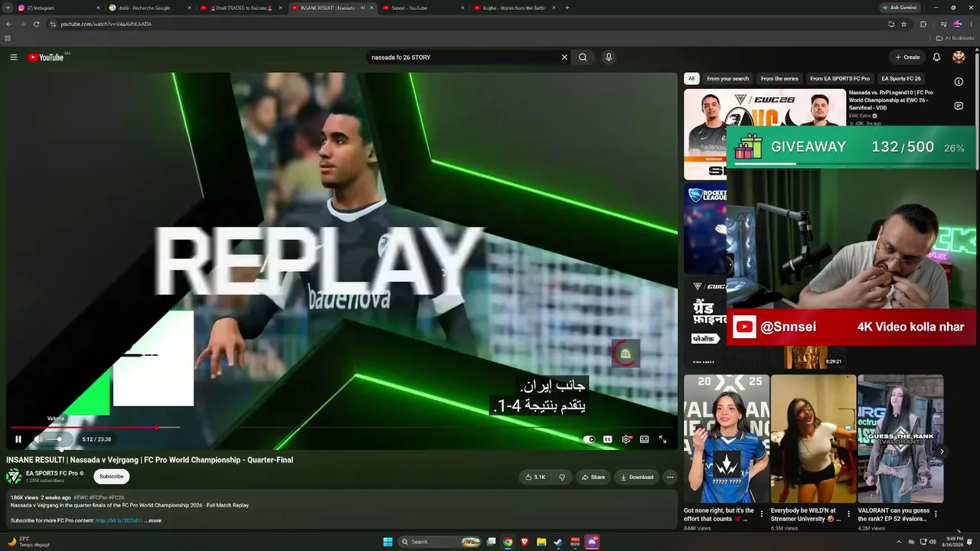Clear the search box with X

click(x=564, y=57)
